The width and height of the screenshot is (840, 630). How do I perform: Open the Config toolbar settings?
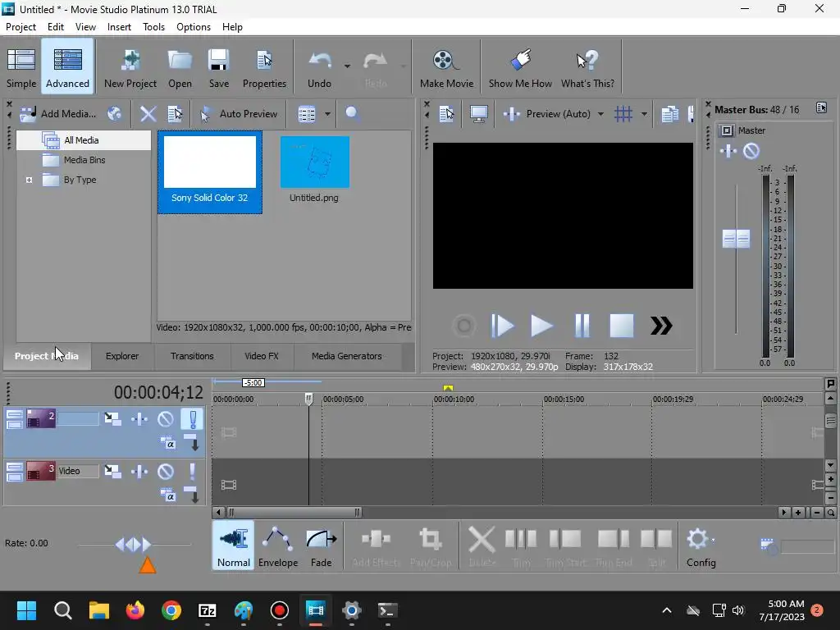tap(701, 546)
